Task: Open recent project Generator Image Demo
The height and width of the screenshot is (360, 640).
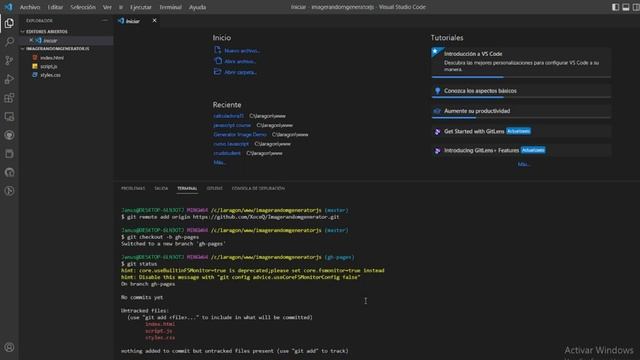Action: coord(240,134)
